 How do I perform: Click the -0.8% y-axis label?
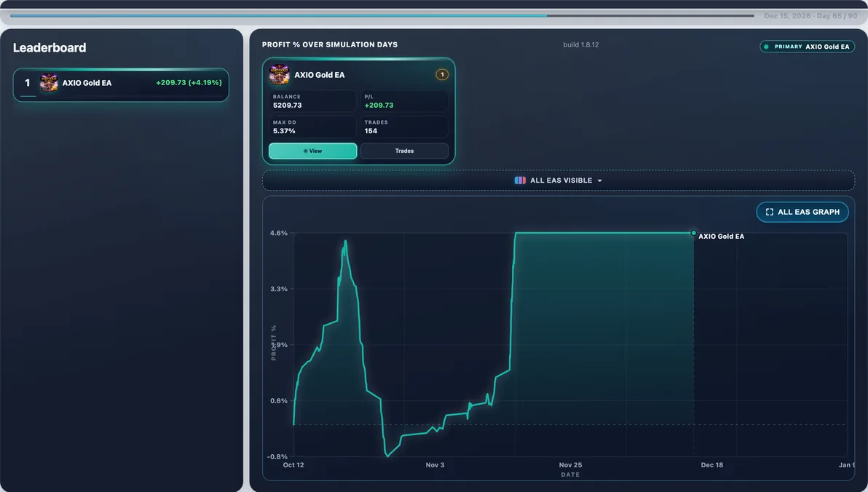(x=277, y=456)
